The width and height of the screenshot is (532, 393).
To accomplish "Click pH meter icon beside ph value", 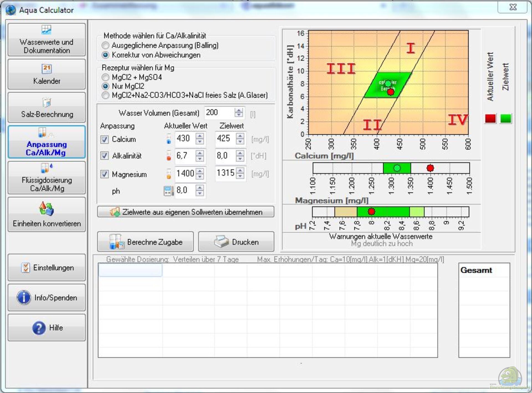I will click(x=168, y=191).
